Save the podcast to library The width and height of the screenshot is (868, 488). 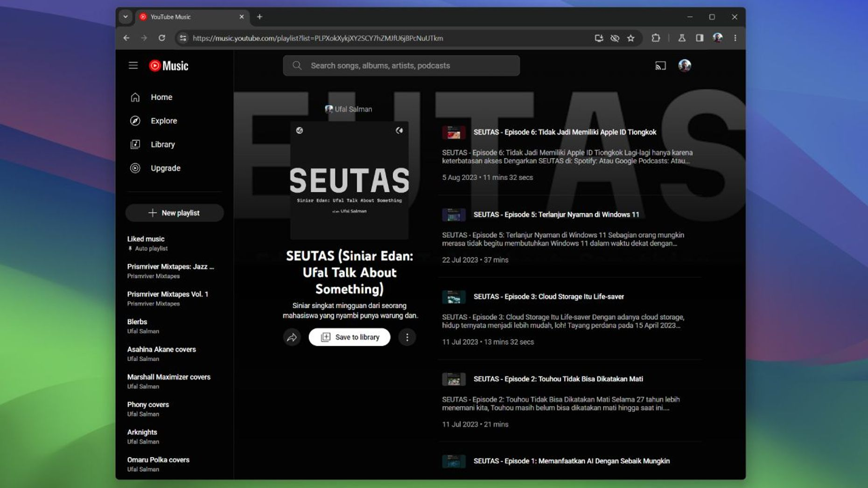[x=350, y=337]
